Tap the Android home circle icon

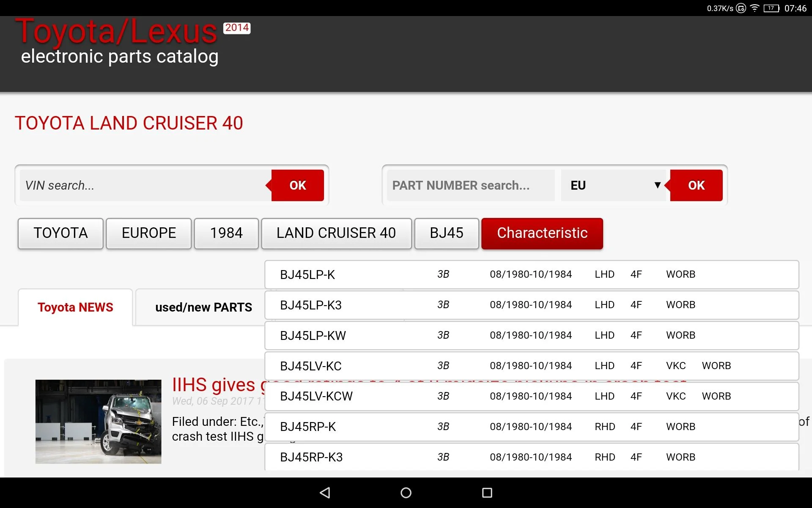(x=406, y=492)
